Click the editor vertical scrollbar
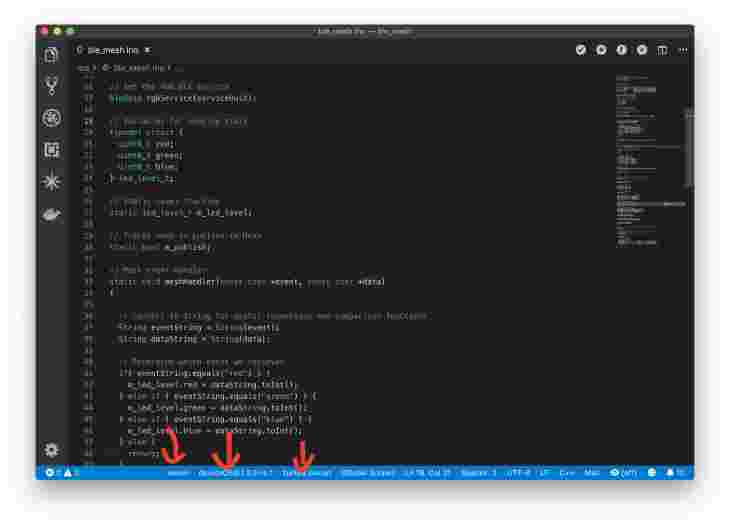The image size is (730, 527). point(689,148)
